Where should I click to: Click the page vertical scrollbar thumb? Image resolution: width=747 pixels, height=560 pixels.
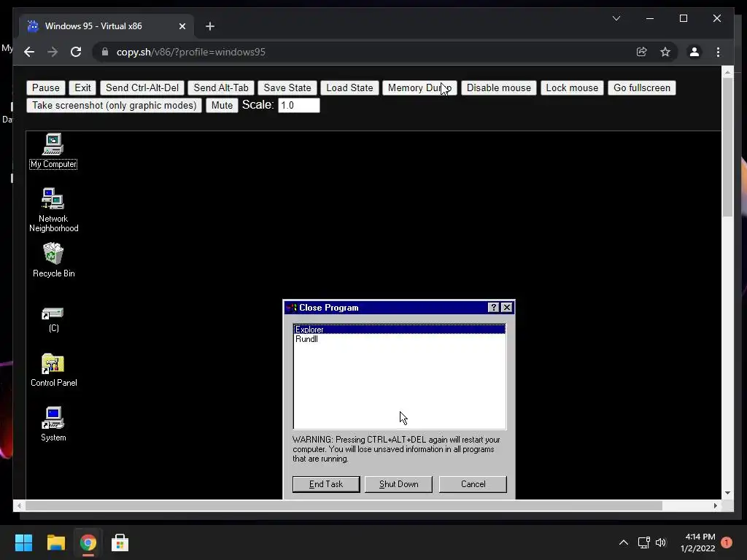coord(727,147)
